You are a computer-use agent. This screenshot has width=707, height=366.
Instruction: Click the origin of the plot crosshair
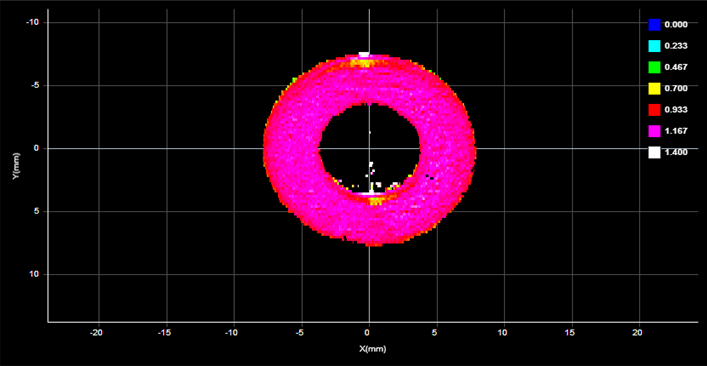(369, 148)
